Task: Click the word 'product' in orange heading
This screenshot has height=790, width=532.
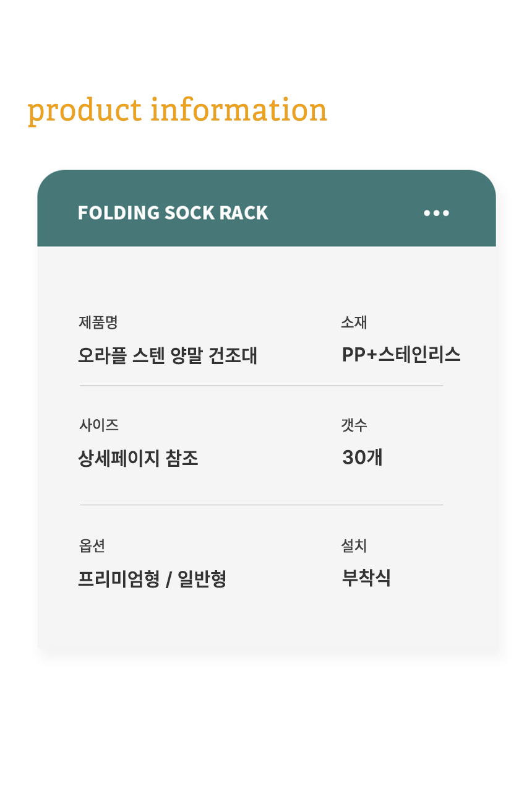Action: coord(85,110)
